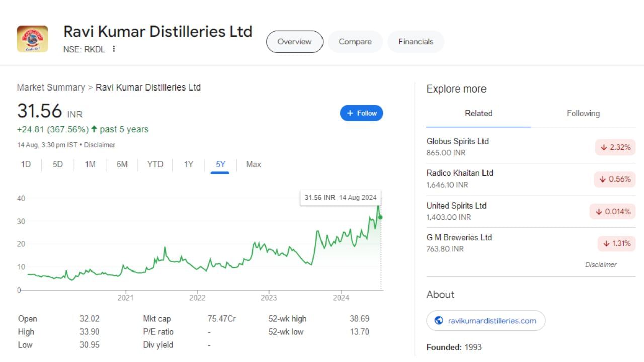Viewport: 644px width, 362px height.
Task: Click the Follow button
Action: [361, 113]
